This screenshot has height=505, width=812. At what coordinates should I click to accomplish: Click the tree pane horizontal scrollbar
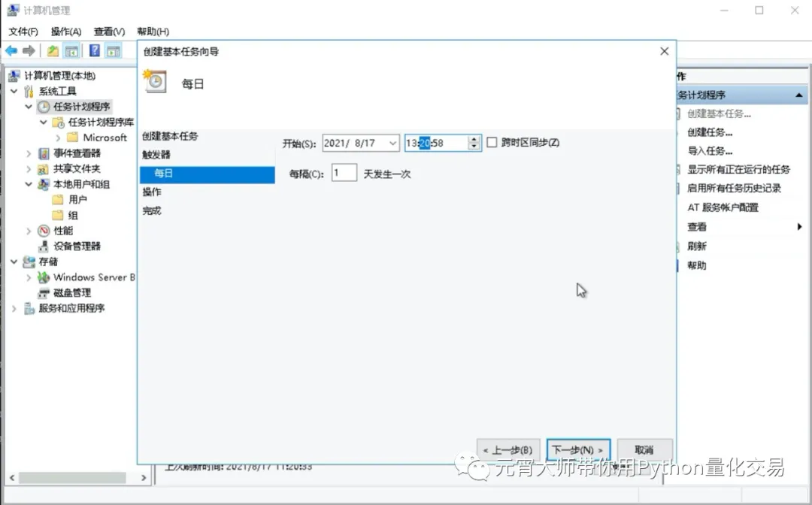pyautogui.click(x=72, y=478)
